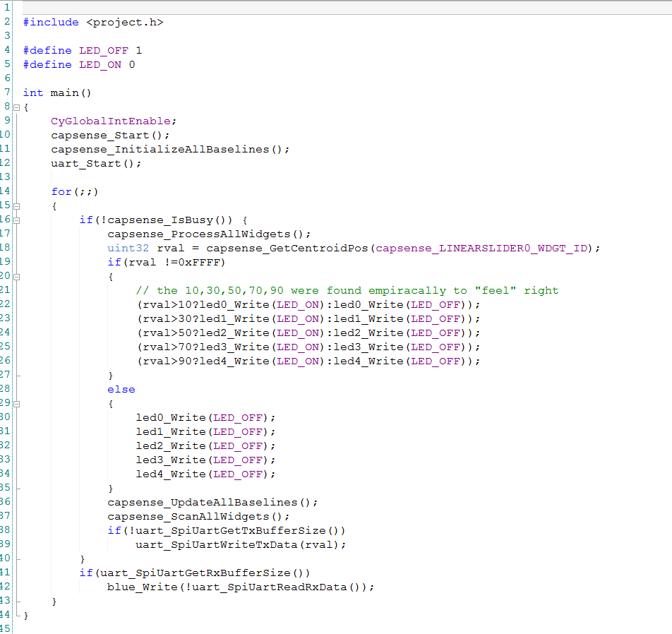The height and width of the screenshot is (634, 672).
Task: Click the '#include' directive on line 2
Action: pyautogui.click(x=51, y=23)
